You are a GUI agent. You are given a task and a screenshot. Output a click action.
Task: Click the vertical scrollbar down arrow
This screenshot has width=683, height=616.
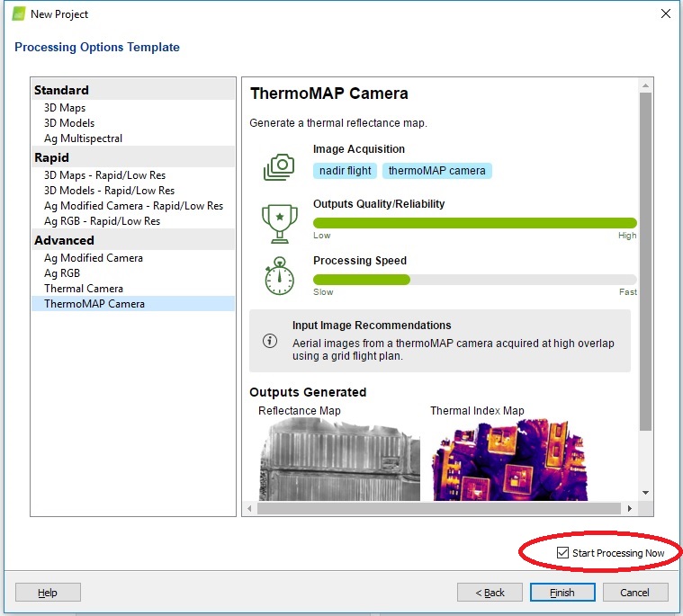(645, 493)
